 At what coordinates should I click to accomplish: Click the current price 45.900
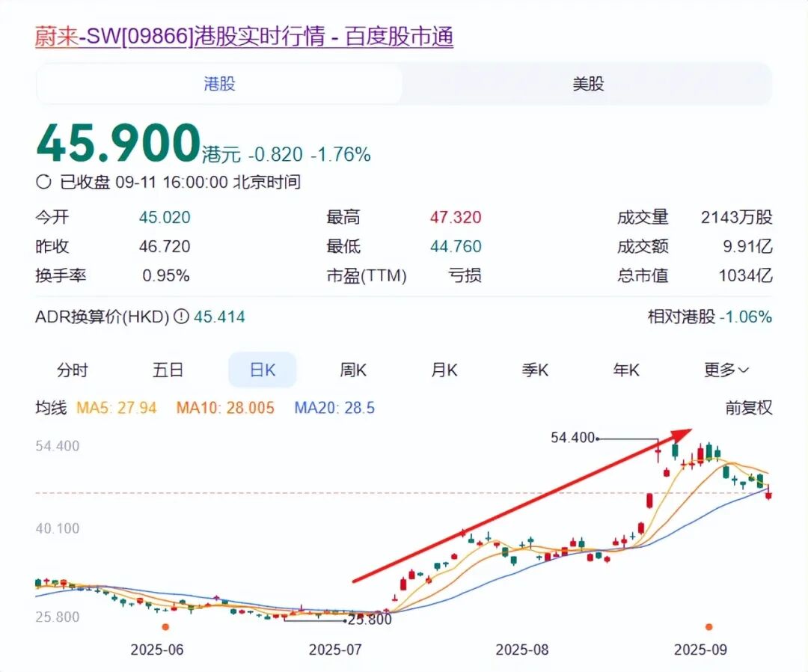click(118, 143)
